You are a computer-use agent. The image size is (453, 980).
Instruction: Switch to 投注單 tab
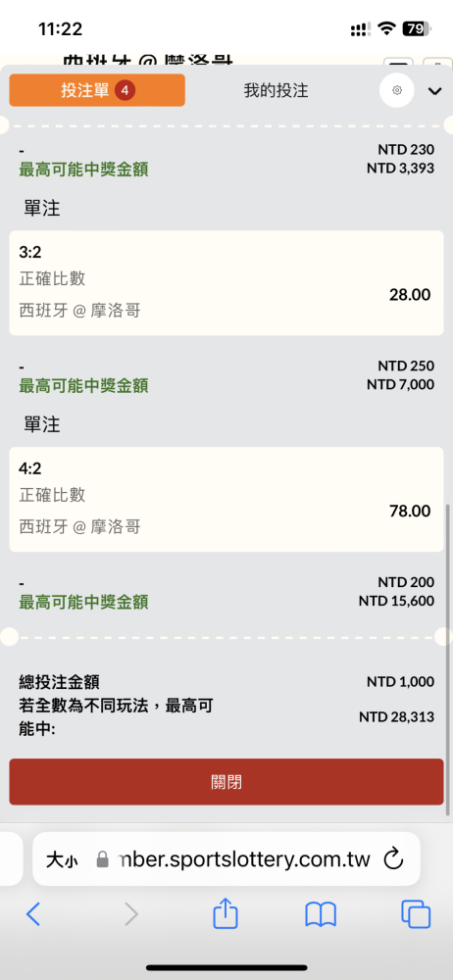[97, 90]
